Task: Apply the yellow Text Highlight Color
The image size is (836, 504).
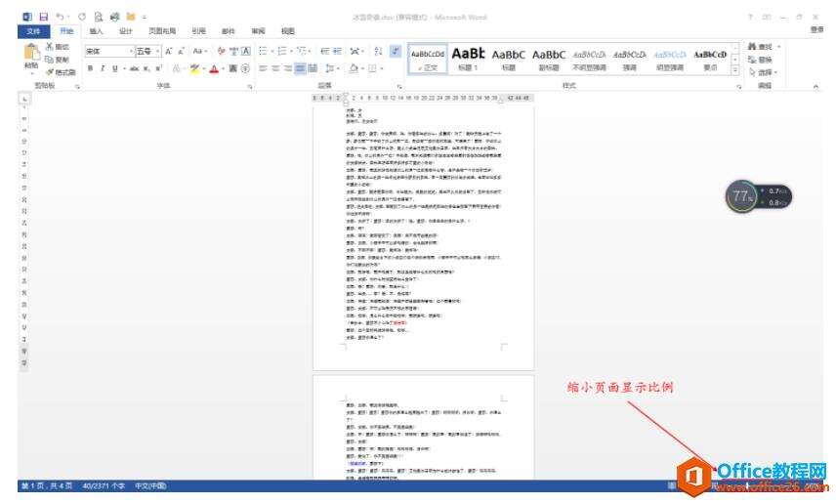Action: pyautogui.click(x=194, y=68)
